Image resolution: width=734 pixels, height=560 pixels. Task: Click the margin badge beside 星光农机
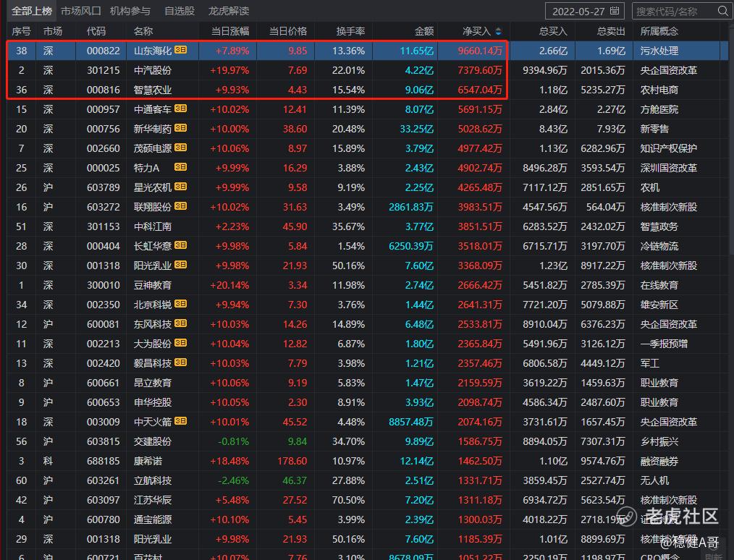point(181,187)
